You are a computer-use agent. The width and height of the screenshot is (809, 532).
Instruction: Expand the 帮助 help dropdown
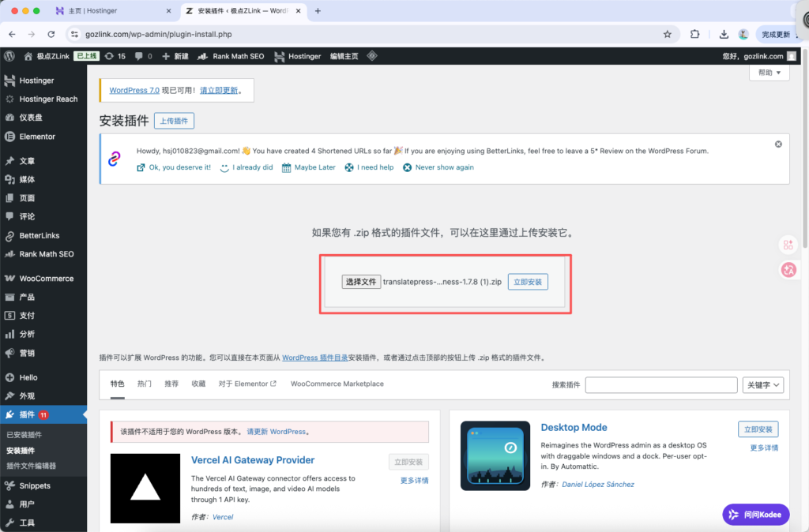[x=769, y=73]
